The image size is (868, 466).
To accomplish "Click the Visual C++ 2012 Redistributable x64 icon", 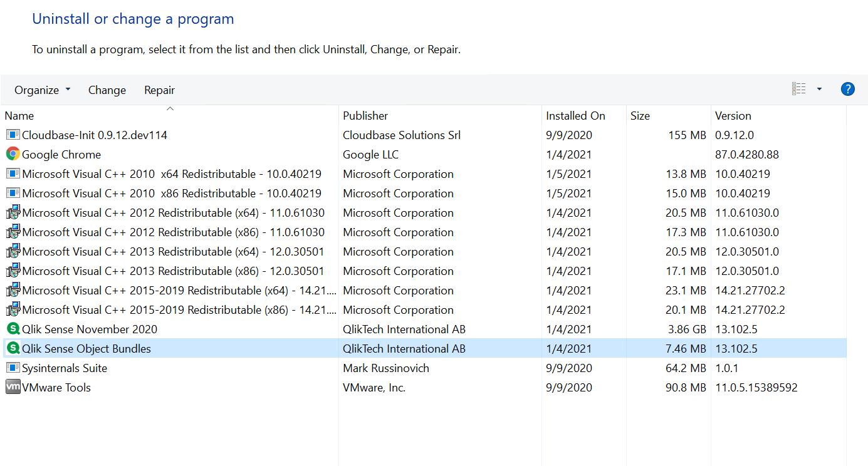I will click(x=13, y=212).
